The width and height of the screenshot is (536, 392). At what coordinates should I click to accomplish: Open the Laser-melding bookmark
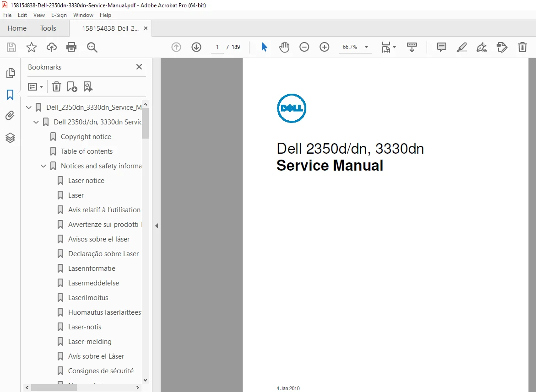click(90, 342)
